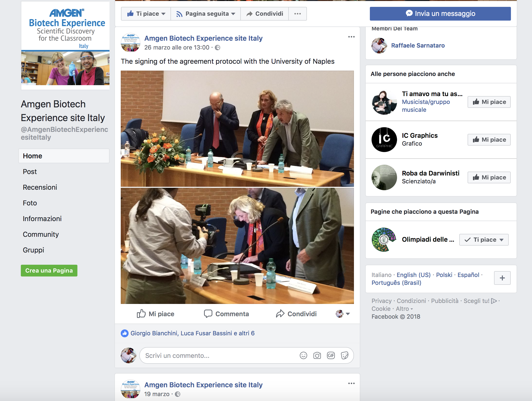Open the page's three-dot more options menu

click(297, 14)
